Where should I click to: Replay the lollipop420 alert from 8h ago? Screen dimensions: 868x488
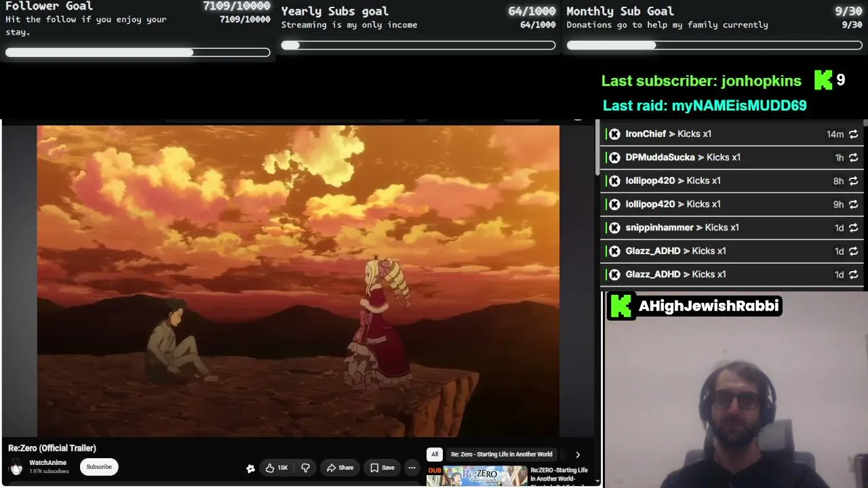pyautogui.click(x=853, y=181)
